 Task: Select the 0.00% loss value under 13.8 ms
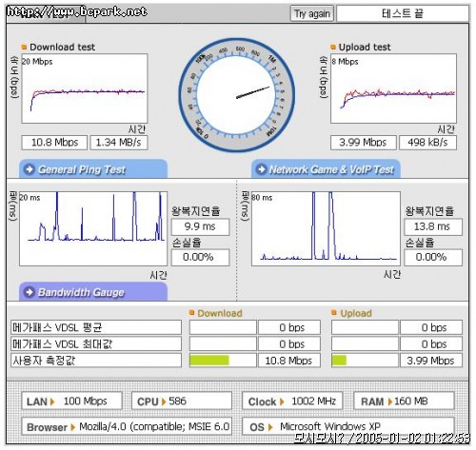(x=433, y=257)
